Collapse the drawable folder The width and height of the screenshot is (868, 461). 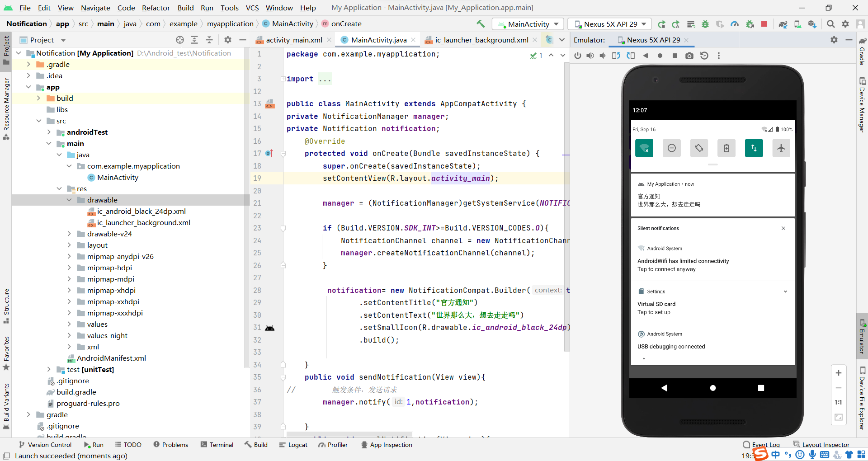click(69, 199)
